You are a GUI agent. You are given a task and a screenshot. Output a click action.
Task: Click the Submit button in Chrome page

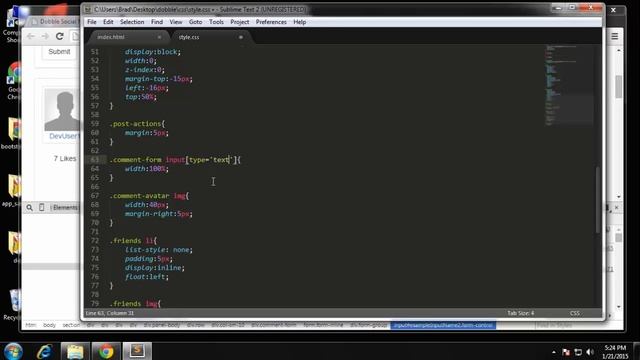click(59, 51)
